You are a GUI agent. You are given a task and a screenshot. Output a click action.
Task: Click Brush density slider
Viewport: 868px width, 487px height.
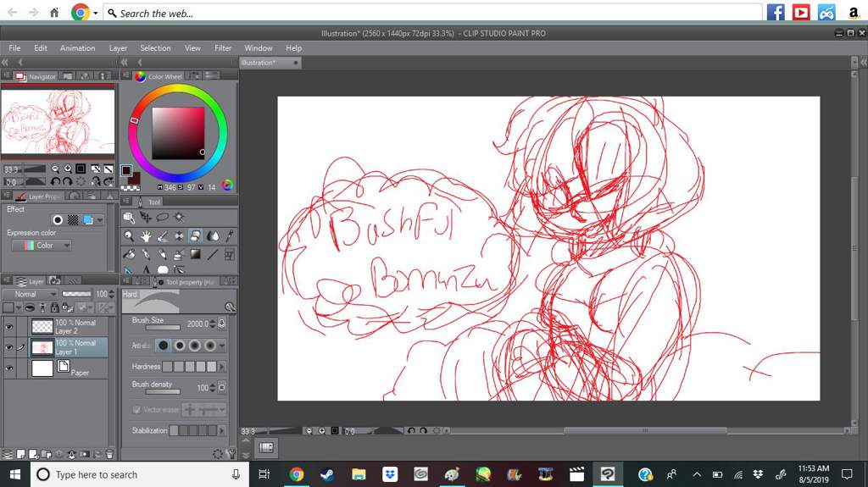tap(163, 392)
